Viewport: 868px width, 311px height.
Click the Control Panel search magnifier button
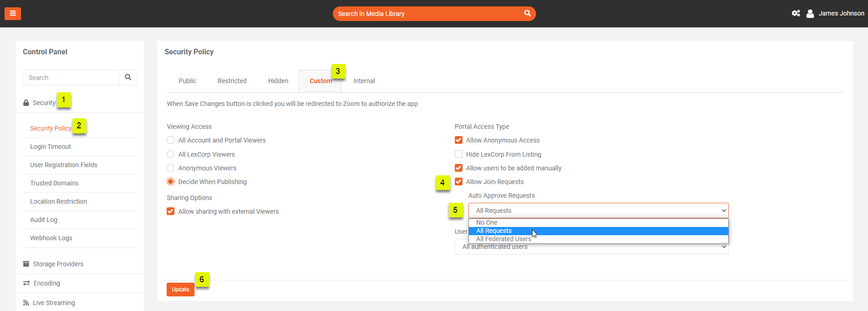[x=128, y=78]
